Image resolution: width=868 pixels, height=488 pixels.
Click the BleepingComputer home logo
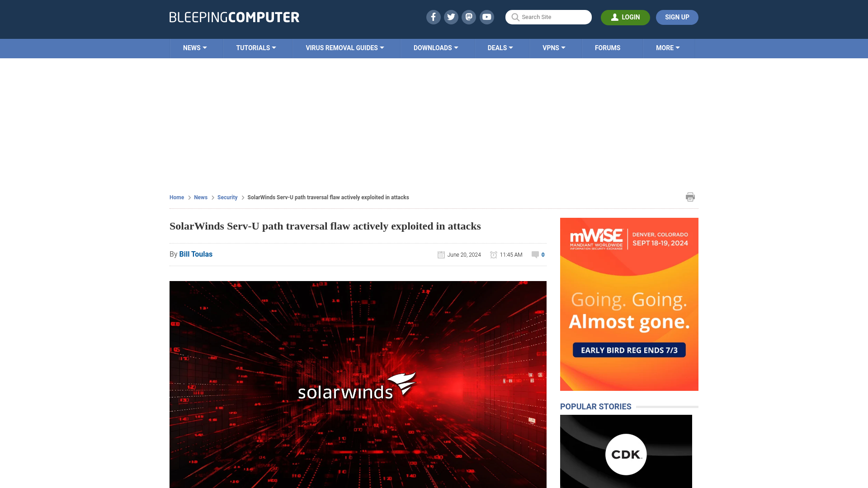[x=234, y=17]
